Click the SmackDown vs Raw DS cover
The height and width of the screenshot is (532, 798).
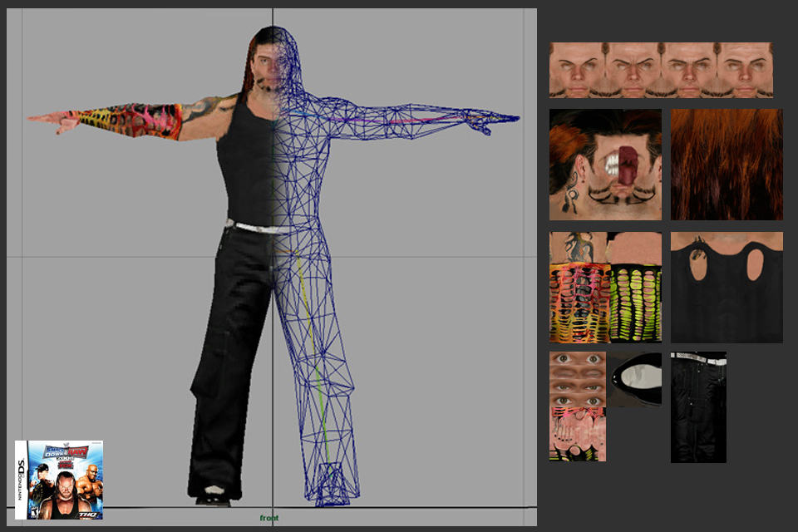coord(59,480)
